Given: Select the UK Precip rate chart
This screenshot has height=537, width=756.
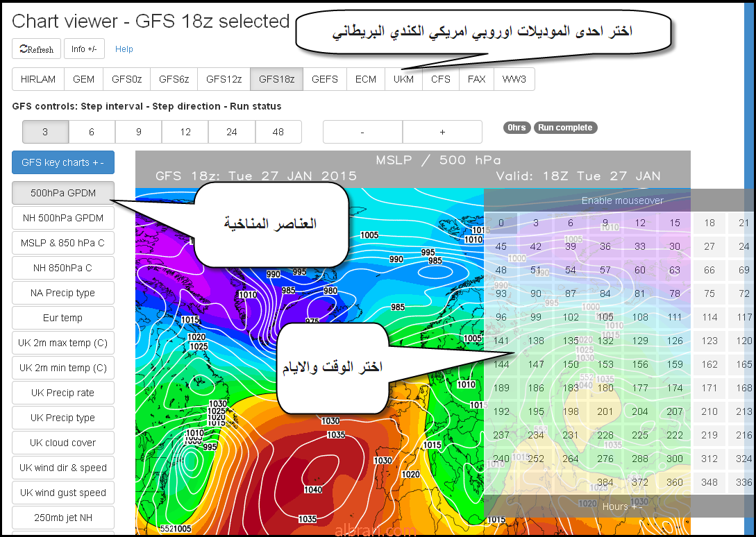Looking at the screenshot, I should [x=63, y=393].
